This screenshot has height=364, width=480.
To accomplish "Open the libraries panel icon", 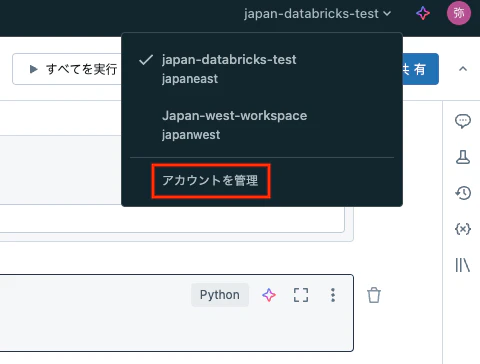I will point(463,265).
